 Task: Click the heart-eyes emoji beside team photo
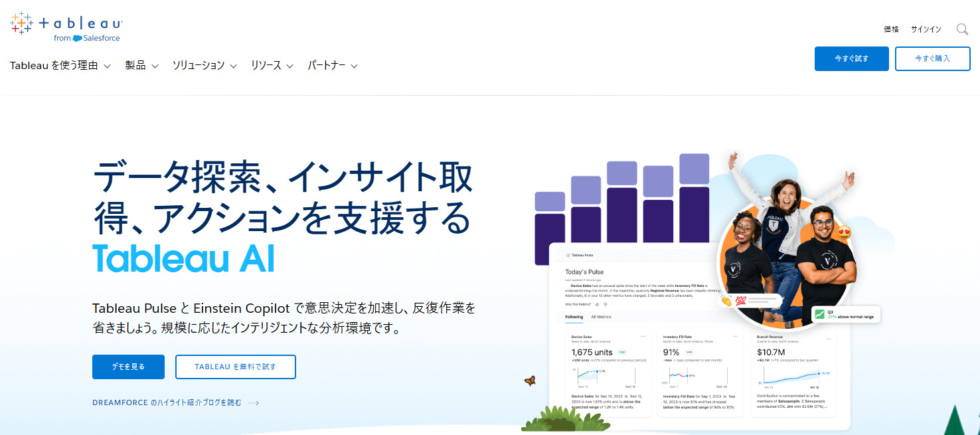tap(845, 234)
